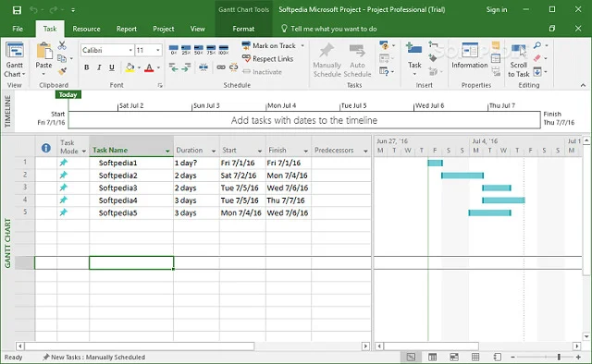Open the font size 11 dropdown
The height and width of the screenshot is (364, 592).
point(158,50)
